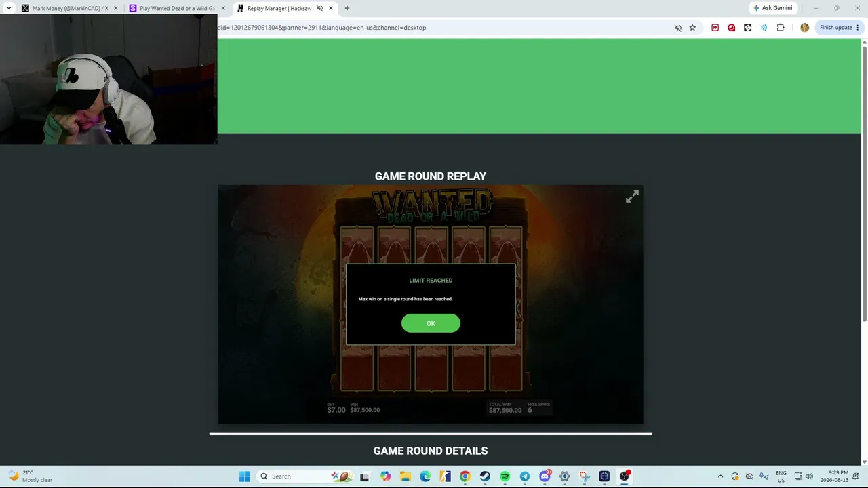The height and width of the screenshot is (488, 868).
Task: Click the $7.00 bet amount
Action: coord(336,410)
